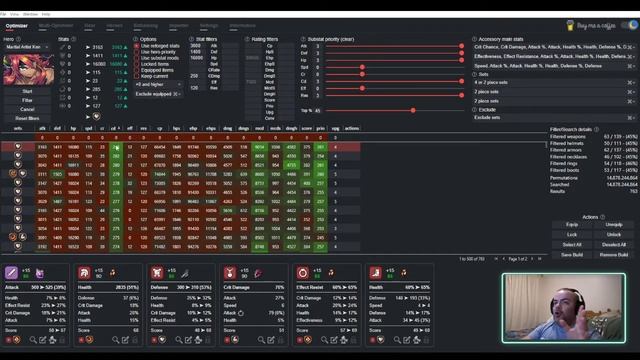
Task: Toggle Locked items option
Action: click(x=137, y=64)
